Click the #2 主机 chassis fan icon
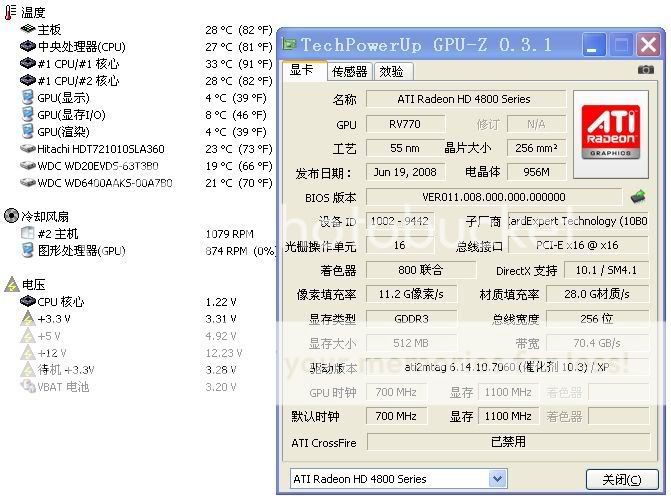Screen dimensions: 671x500 click(x=27, y=233)
